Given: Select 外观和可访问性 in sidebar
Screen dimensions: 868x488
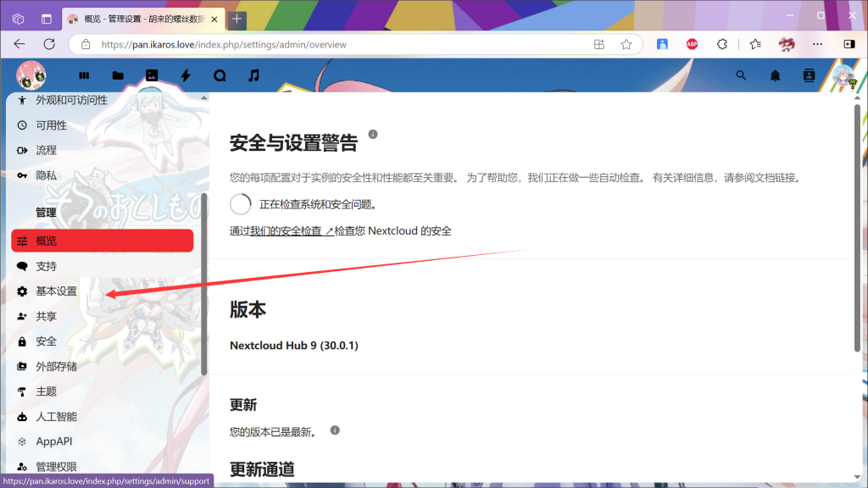Looking at the screenshot, I should [103, 100].
